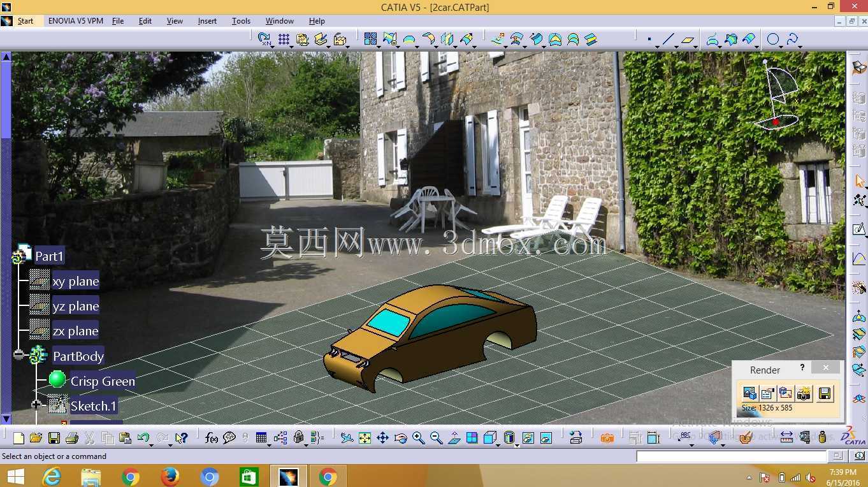This screenshot has width=868, height=487.
Task: Click the Paste clipboard icon
Action: click(x=125, y=438)
